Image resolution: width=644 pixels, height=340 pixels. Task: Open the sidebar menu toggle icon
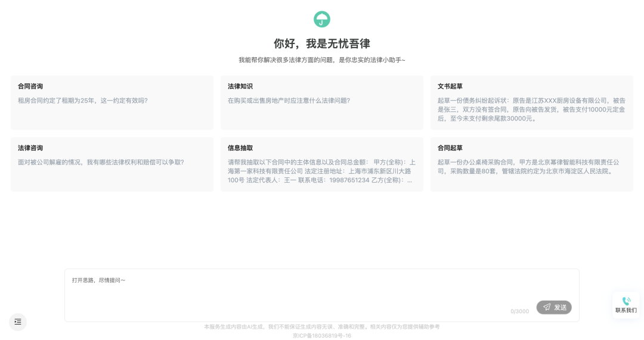click(x=18, y=322)
